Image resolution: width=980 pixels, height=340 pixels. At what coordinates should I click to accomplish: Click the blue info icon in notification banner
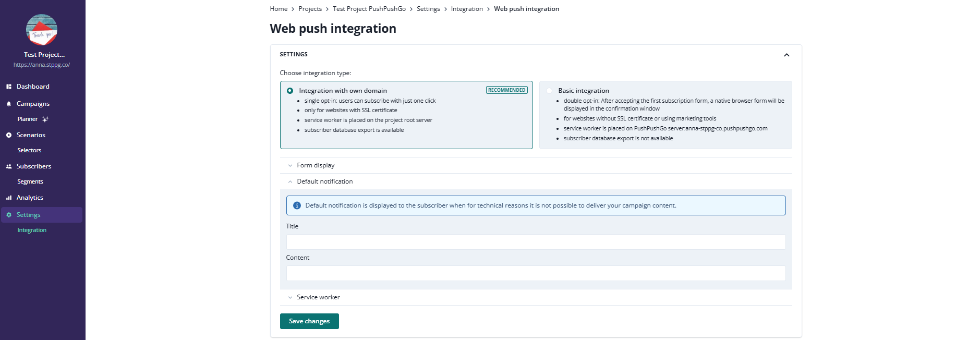coord(297,205)
